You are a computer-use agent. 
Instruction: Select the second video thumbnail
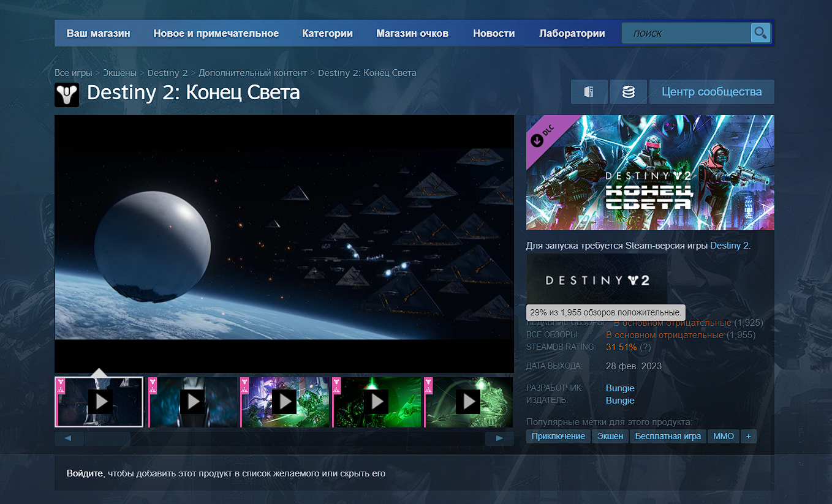click(193, 402)
